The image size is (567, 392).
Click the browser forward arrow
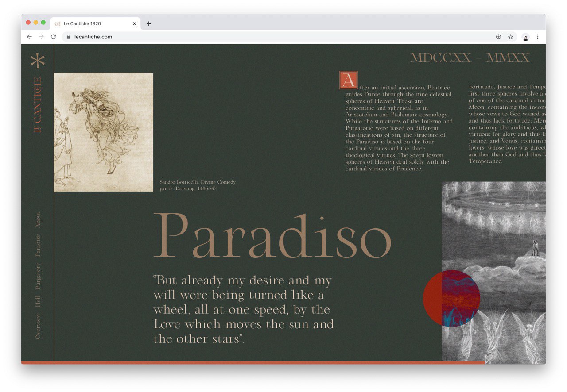point(41,37)
